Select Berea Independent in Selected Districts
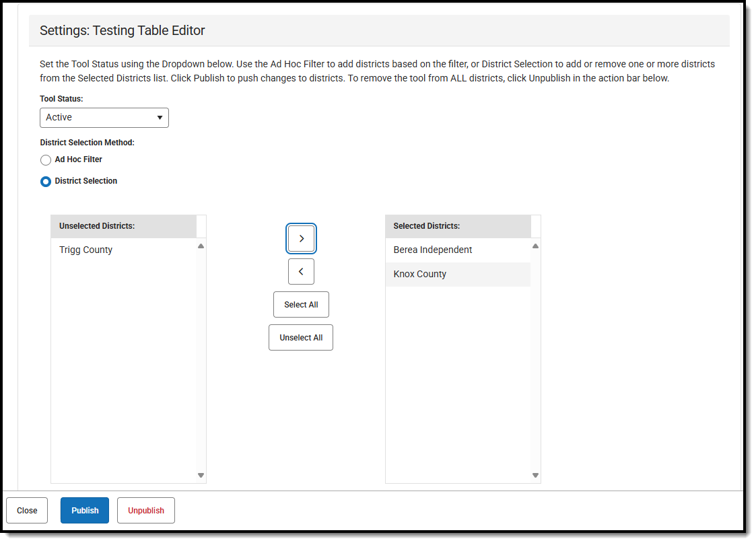This screenshot has height=543, width=756. pyautogui.click(x=433, y=250)
